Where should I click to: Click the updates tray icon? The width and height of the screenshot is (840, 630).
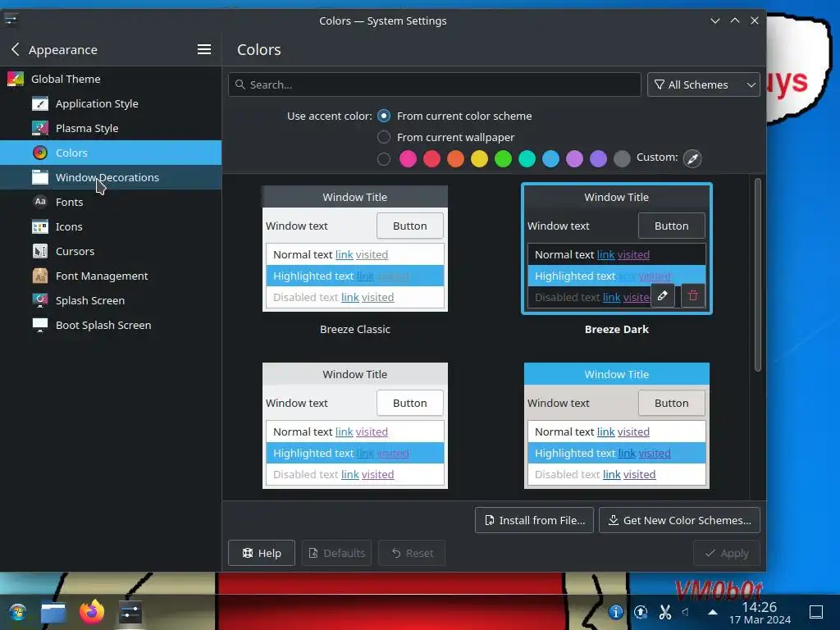point(640,612)
